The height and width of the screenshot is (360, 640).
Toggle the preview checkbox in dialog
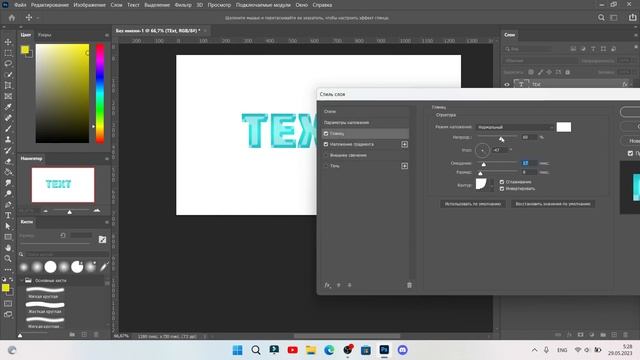click(x=630, y=153)
